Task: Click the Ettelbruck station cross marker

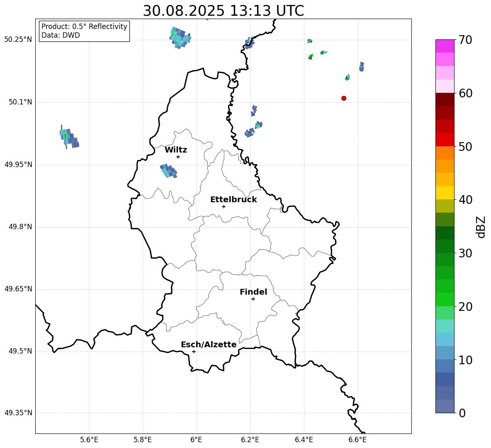Action: tap(224, 206)
